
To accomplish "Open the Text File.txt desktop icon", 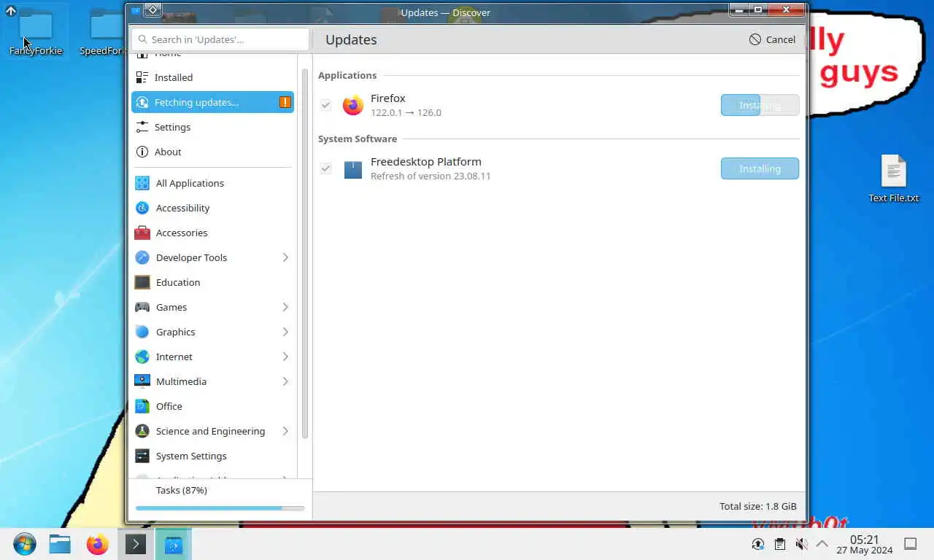I will pos(894,179).
